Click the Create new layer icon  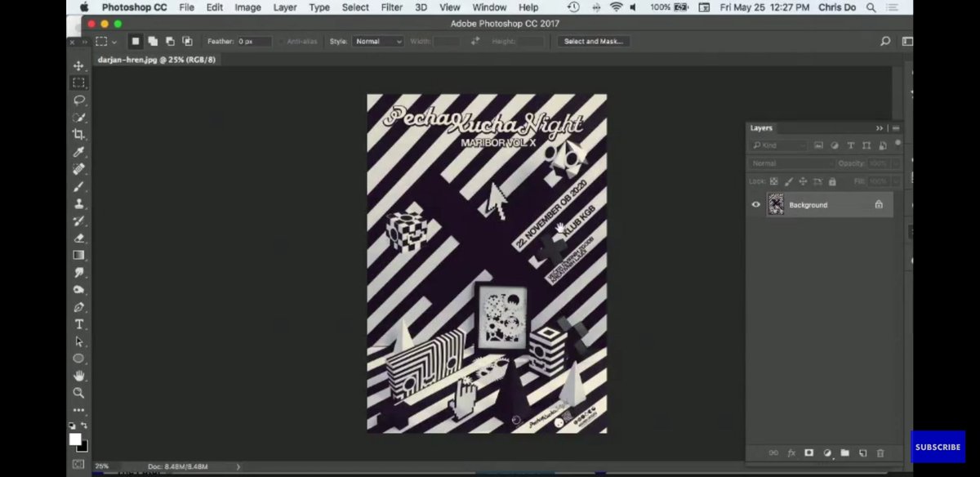click(862, 452)
